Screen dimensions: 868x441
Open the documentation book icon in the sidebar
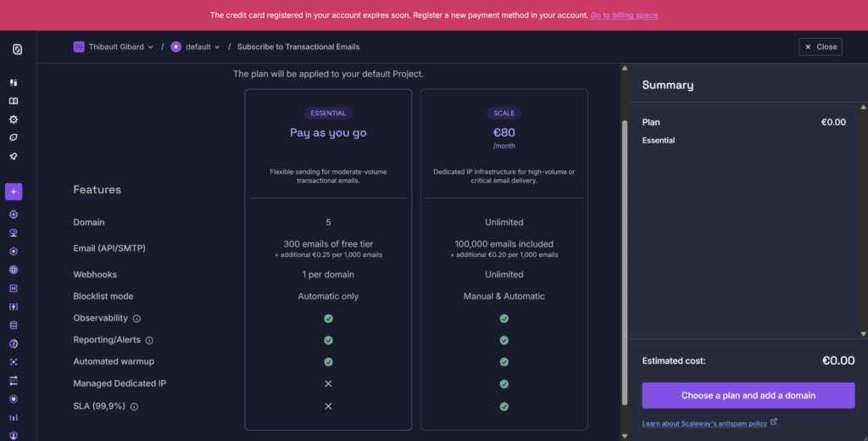14,101
